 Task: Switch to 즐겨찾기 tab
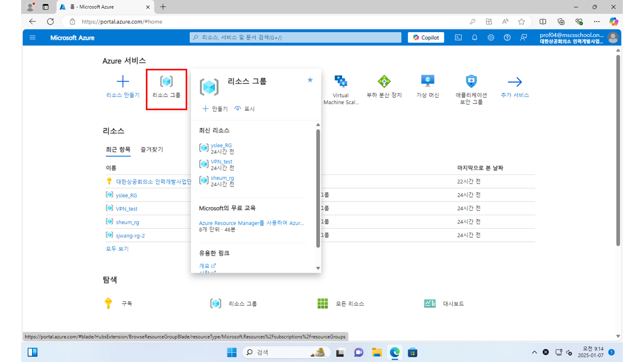(x=152, y=149)
